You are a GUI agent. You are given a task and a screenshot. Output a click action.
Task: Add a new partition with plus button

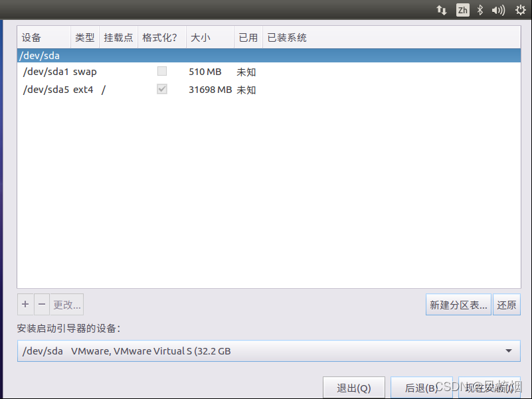pos(25,304)
